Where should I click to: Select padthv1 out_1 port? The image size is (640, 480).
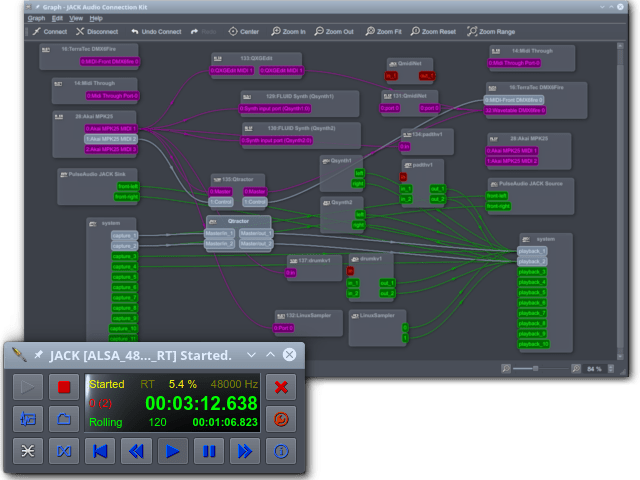pos(438,189)
